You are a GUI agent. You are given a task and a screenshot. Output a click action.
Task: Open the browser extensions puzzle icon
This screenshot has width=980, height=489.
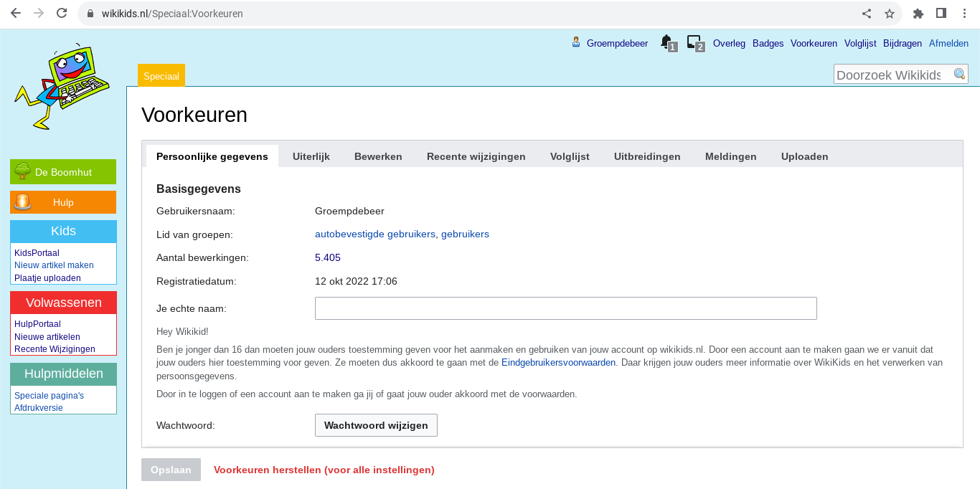coord(918,13)
